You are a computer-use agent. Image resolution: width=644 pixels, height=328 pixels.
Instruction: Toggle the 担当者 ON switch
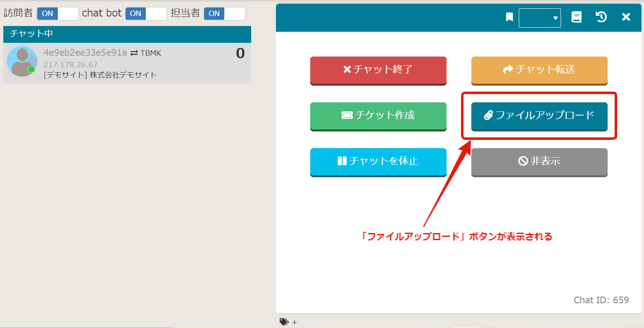(224, 14)
